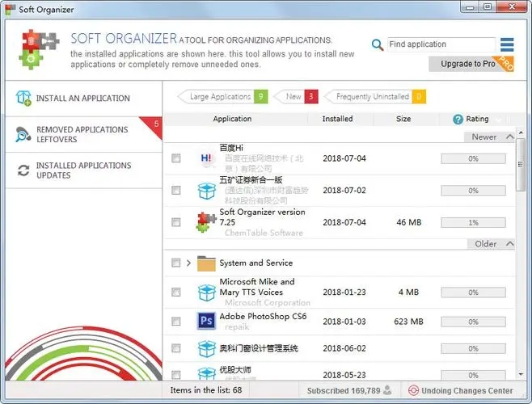Check the Microsoft Mike and Mary TTS checkbox
532x404 pixels.
[175, 292]
